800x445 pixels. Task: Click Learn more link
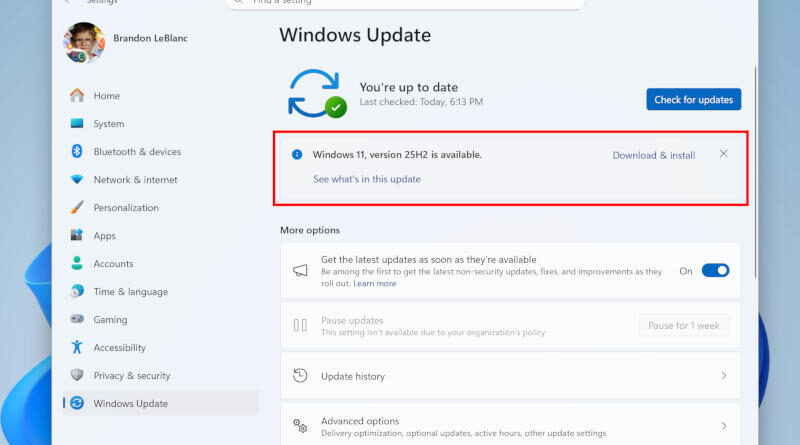(x=374, y=283)
